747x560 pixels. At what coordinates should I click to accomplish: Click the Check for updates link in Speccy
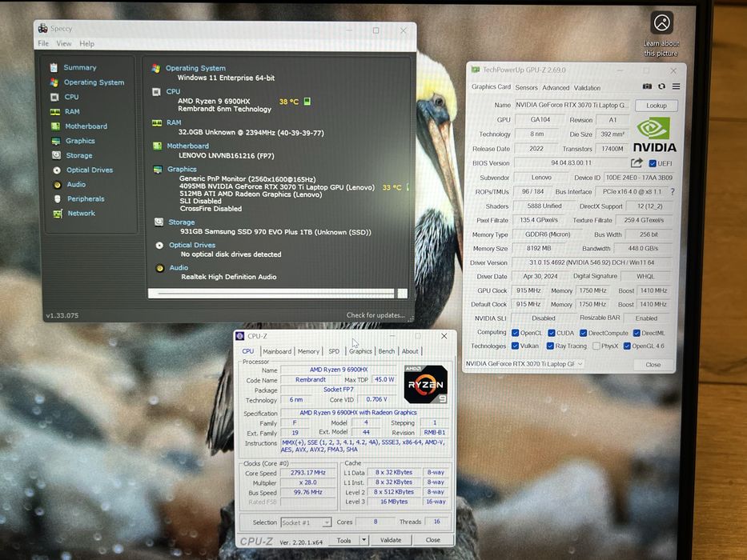point(376,315)
